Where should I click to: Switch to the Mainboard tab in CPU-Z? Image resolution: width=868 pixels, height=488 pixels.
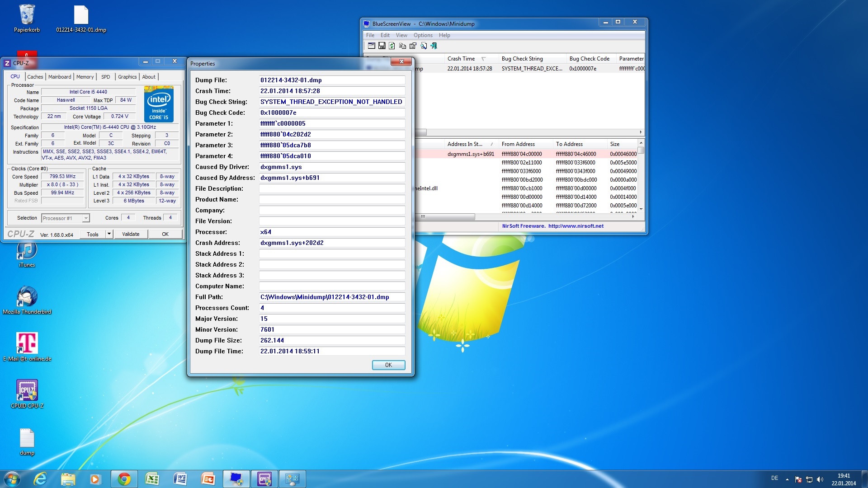pyautogui.click(x=60, y=77)
